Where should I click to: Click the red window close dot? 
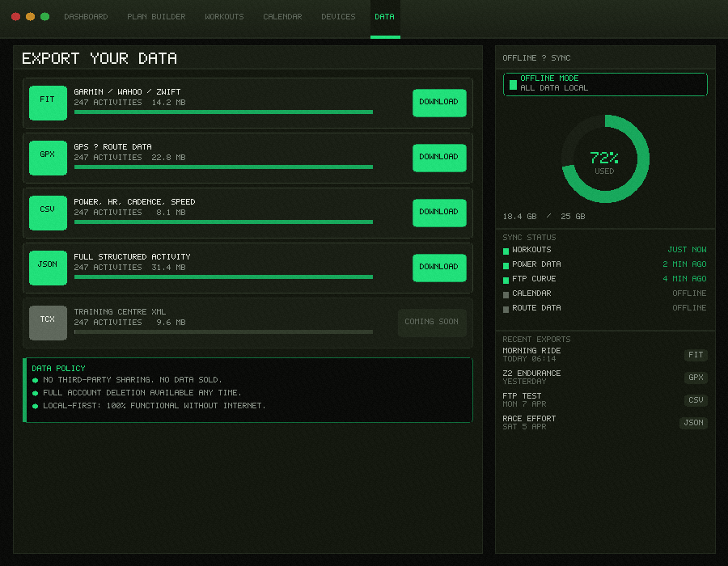[16, 17]
